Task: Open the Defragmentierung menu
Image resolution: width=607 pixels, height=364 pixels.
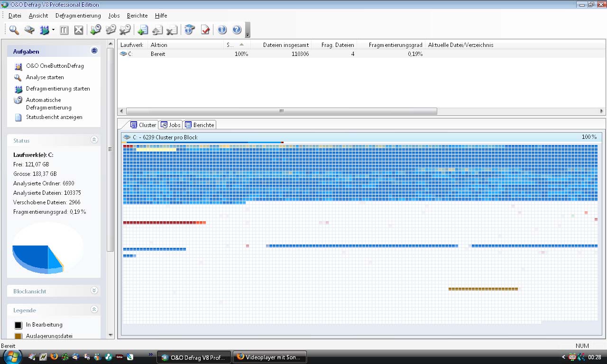Action: tap(78, 16)
